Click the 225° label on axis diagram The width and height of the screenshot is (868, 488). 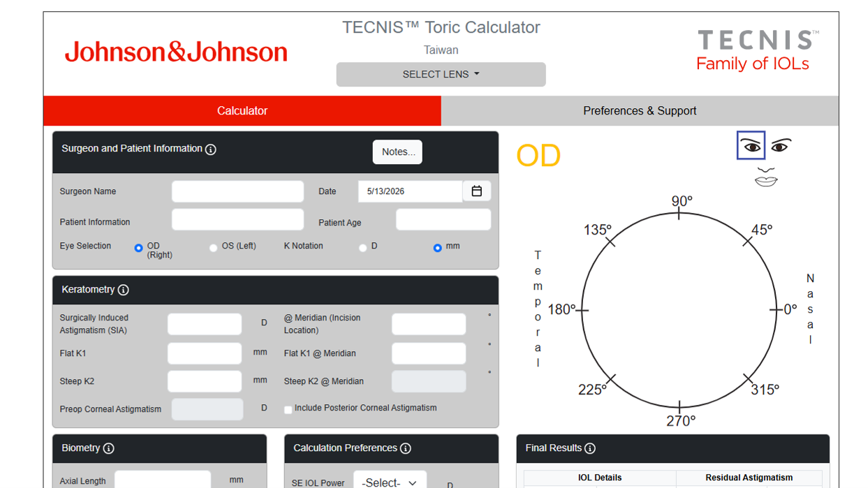click(592, 390)
